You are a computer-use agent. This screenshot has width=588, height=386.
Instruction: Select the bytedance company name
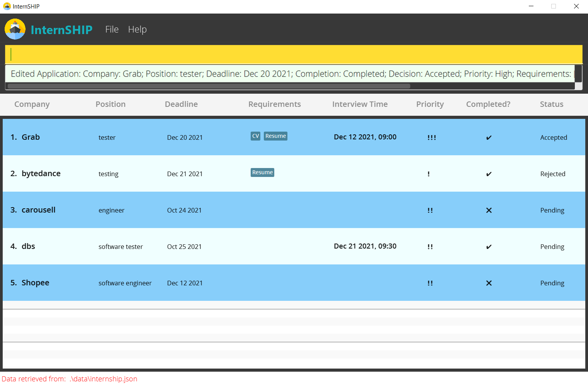(41, 173)
